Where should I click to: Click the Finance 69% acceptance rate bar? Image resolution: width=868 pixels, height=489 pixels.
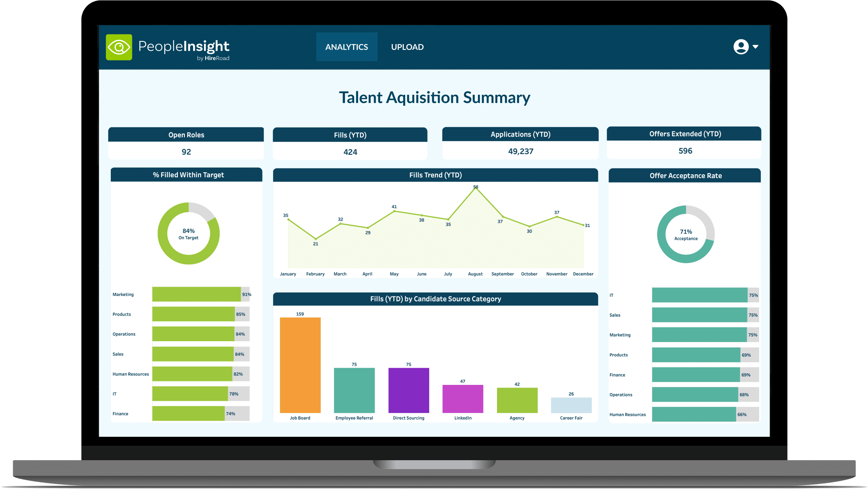(x=696, y=375)
